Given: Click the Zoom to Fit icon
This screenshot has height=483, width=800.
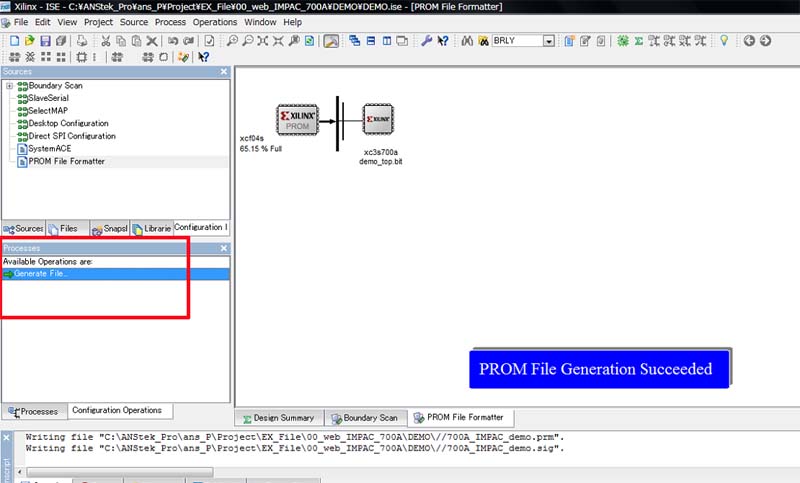Looking at the screenshot, I should click(263, 41).
